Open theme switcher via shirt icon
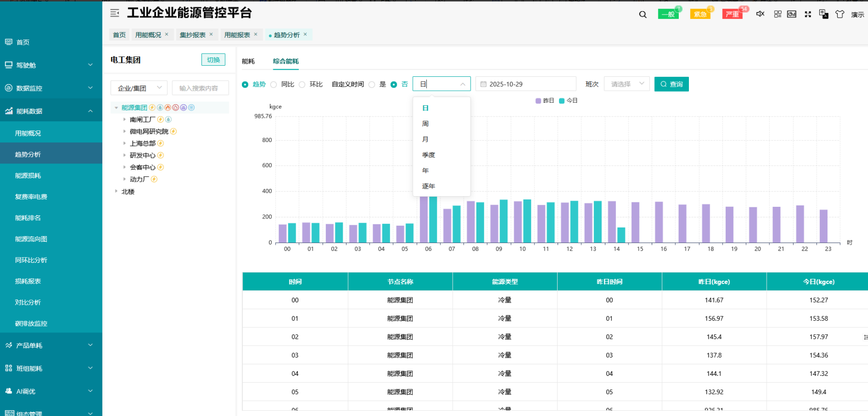The image size is (868, 416). [x=840, y=14]
